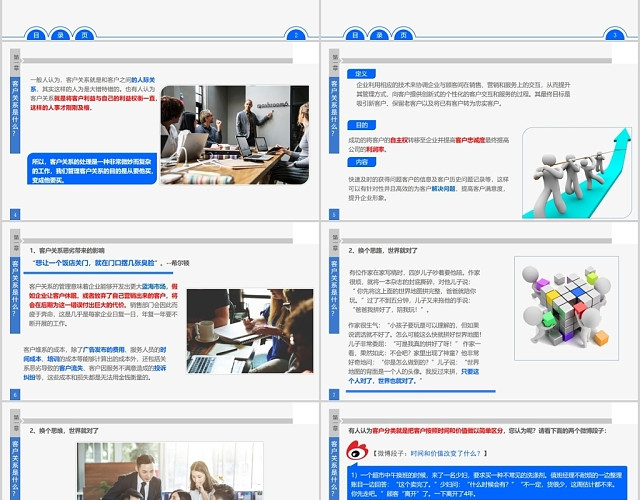
Task: Click the definition paragraph starting 企业利用相应的技术
Action: pos(463,94)
